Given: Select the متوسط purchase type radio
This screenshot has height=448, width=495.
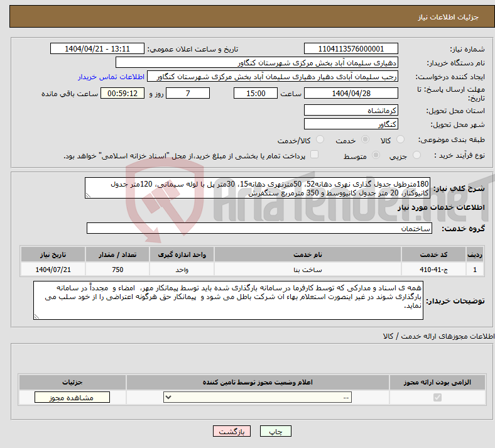Looking at the screenshot, I should tap(376, 155).
